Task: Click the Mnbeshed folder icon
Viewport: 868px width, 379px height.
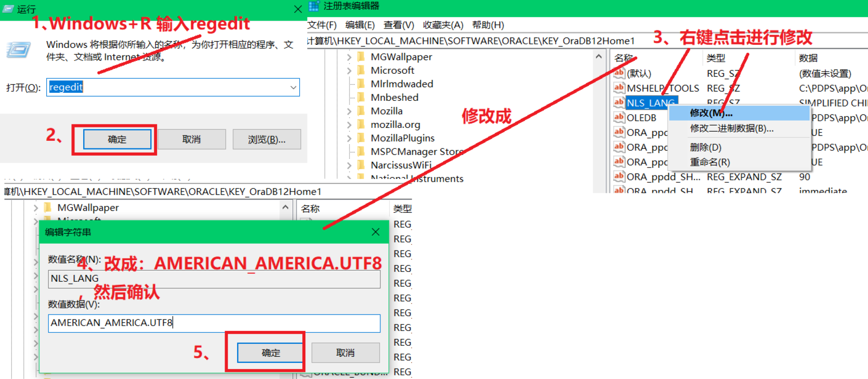Action: [x=361, y=97]
